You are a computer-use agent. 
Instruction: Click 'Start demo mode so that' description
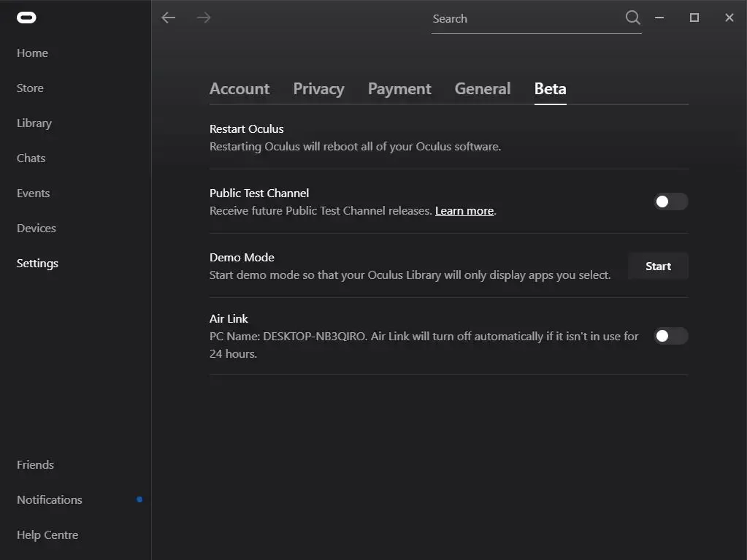pyautogui.click(x=410, y=275)
